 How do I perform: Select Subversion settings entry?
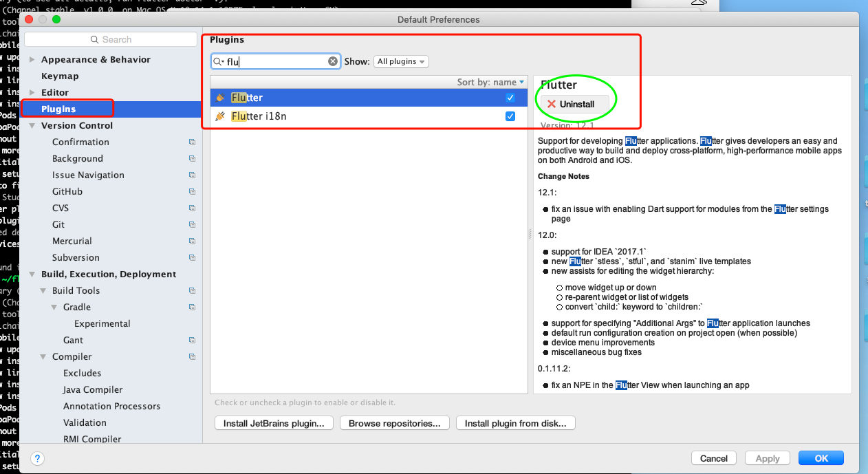tap(76, 258)
